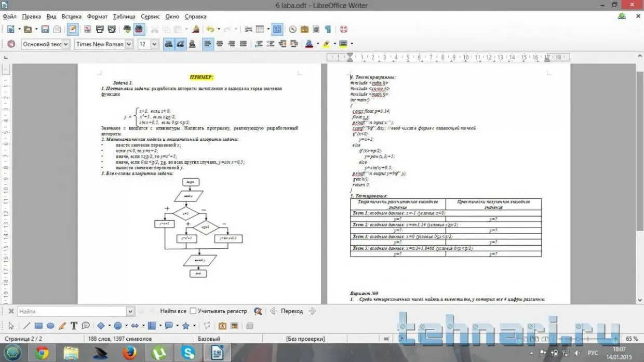Select the Text box tool

(x=74, y=326)
